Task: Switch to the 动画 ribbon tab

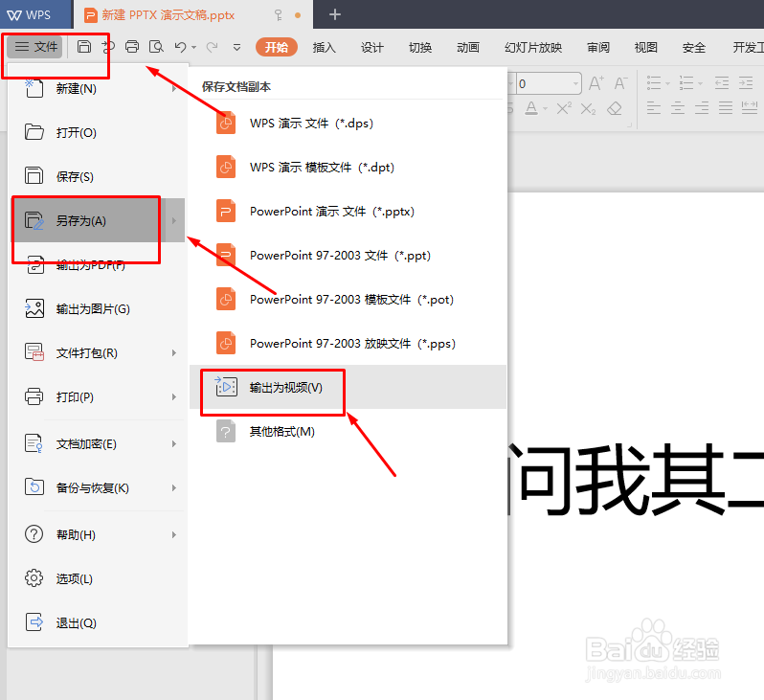Action: coord(468,47)
